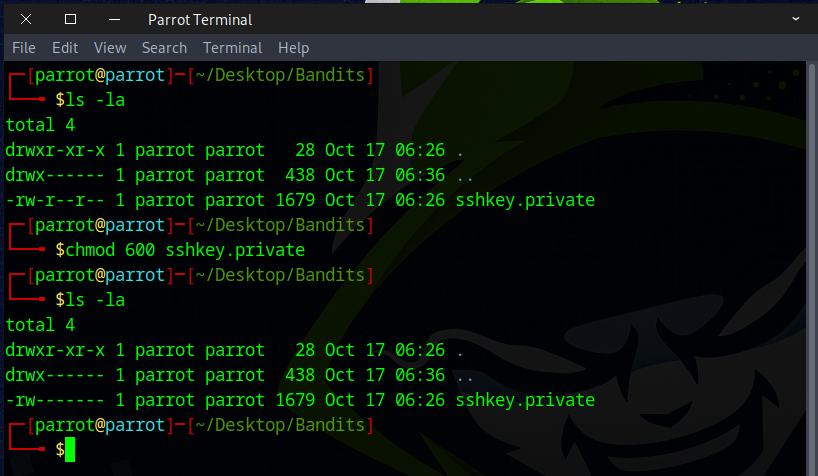The image size is (818, 476).
Task: Maximize the terminal window using the square icon
Action: pos(70,19)
